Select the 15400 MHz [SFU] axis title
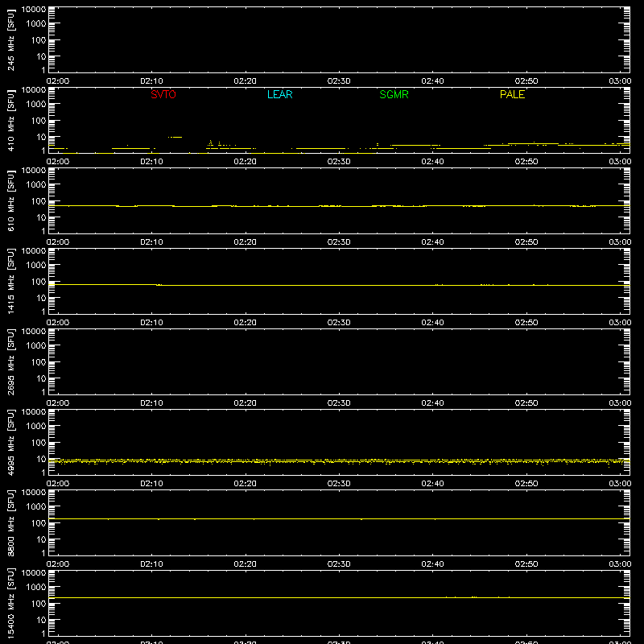This screenshot has height=644, width=644. pyautogui.click(x=10, y=604)
